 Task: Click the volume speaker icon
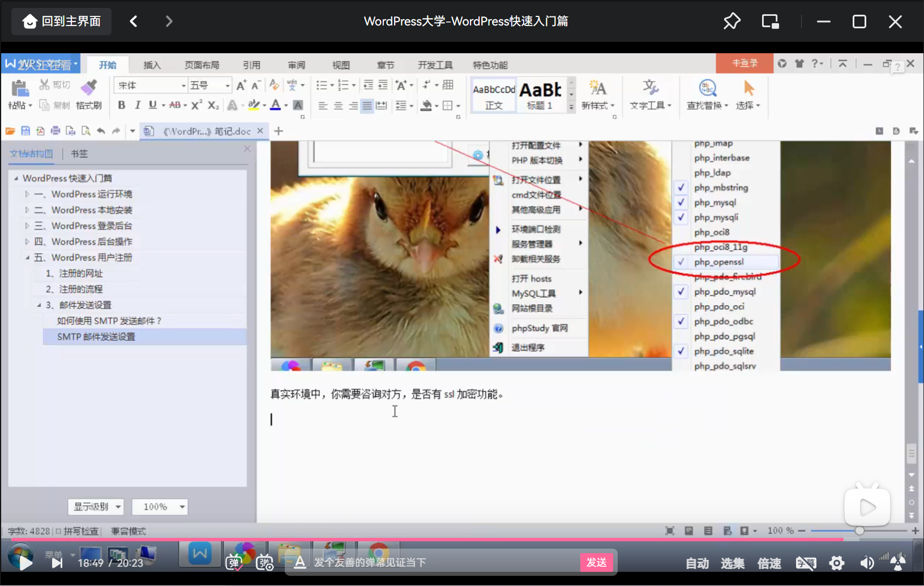pos(867,563)
